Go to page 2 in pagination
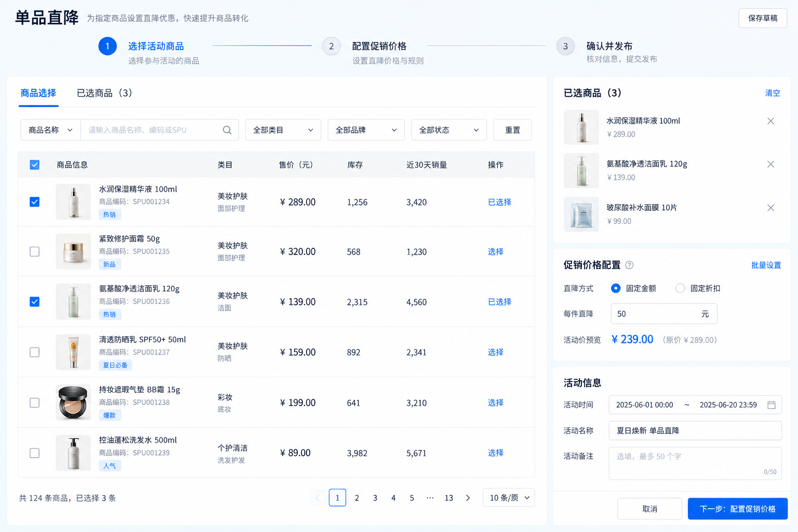798x532 pixels. [x=357, y=498]
